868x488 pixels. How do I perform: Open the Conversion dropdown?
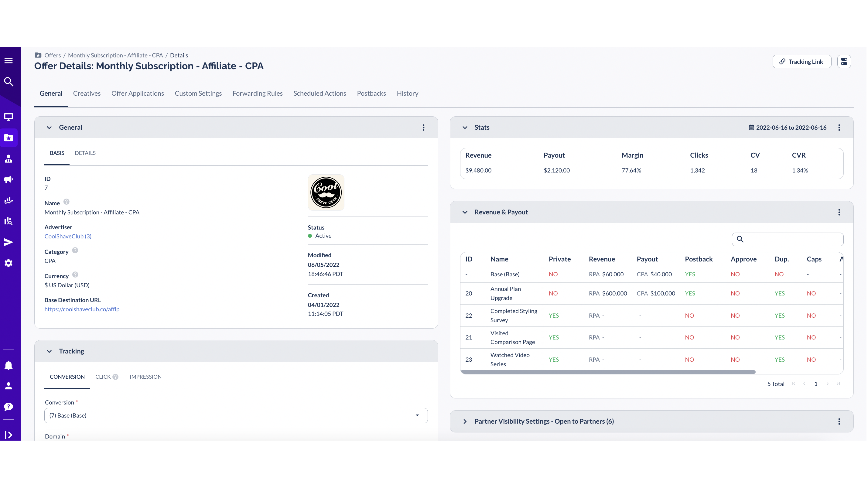coord(236,415)
